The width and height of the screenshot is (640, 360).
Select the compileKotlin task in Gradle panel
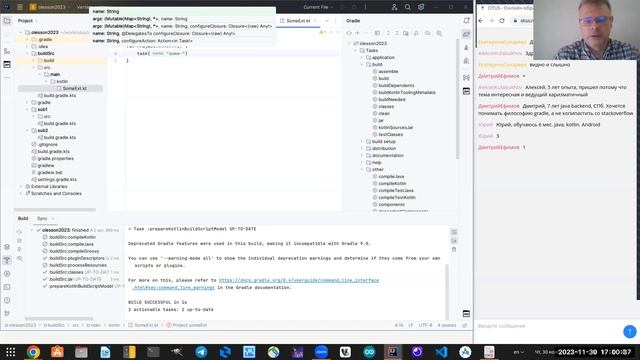(x=392, y=183)
